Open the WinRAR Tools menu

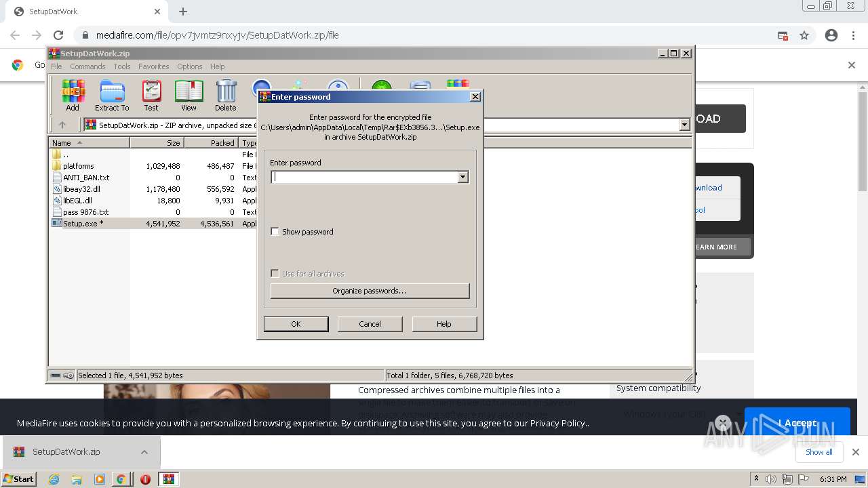point(122,66)
